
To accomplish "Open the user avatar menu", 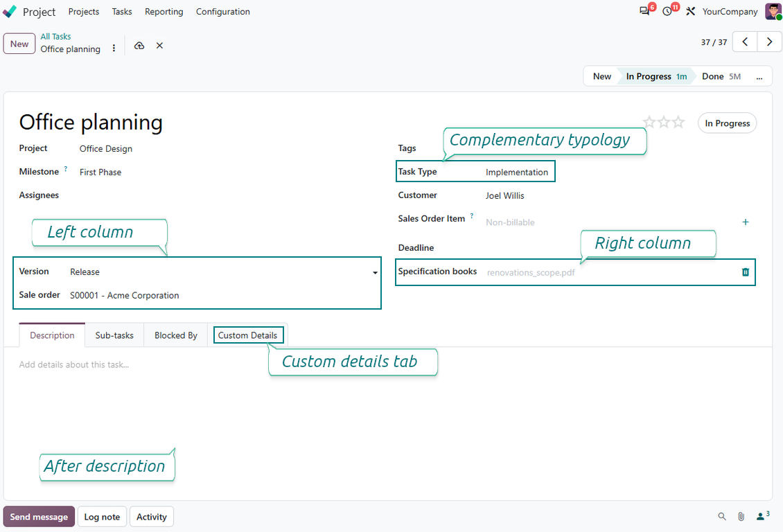I will (x=773, y=11).
